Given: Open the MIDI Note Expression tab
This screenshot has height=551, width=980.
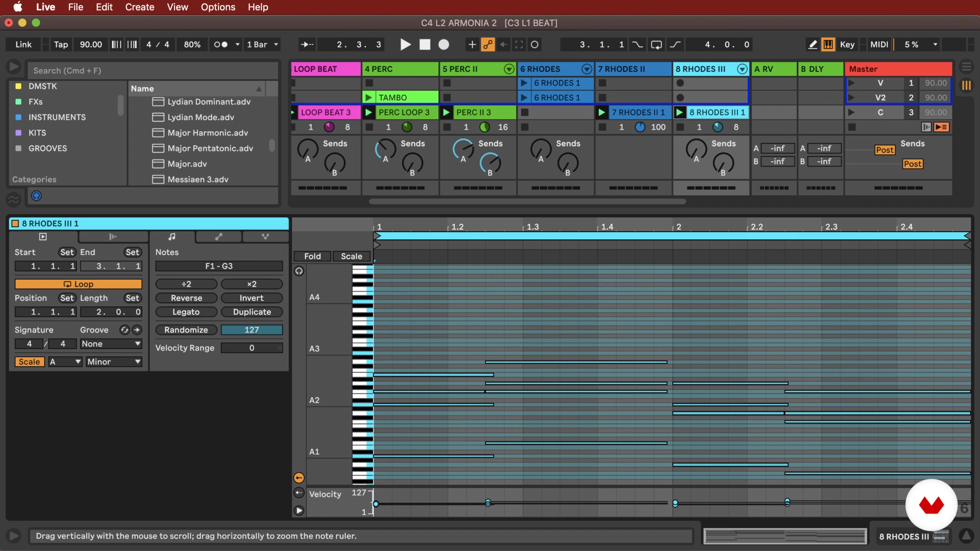Looking at the screenshot, I should pos(265,236).
